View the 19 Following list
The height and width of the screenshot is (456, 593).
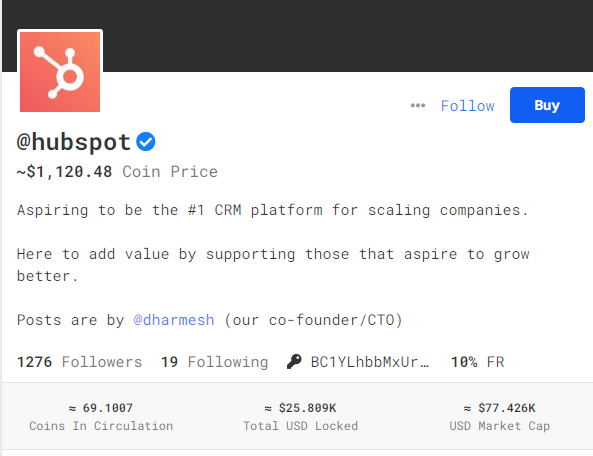(214, 362)
